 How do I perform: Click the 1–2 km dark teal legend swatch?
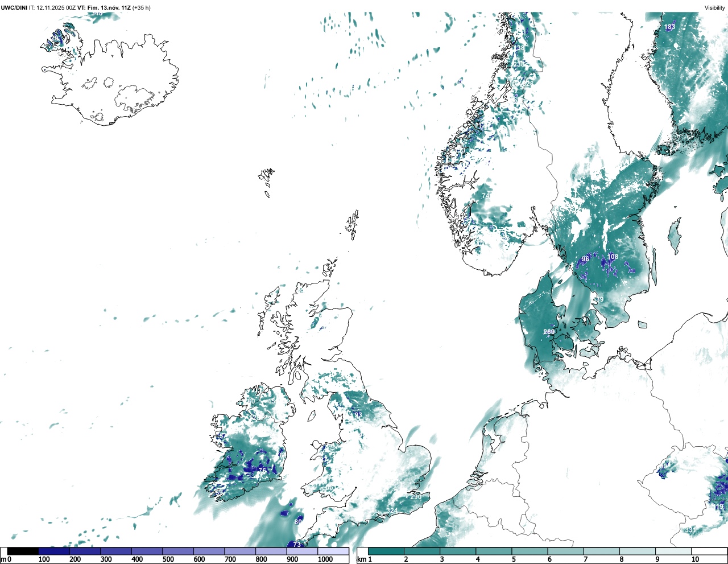(x=386, y=551)
